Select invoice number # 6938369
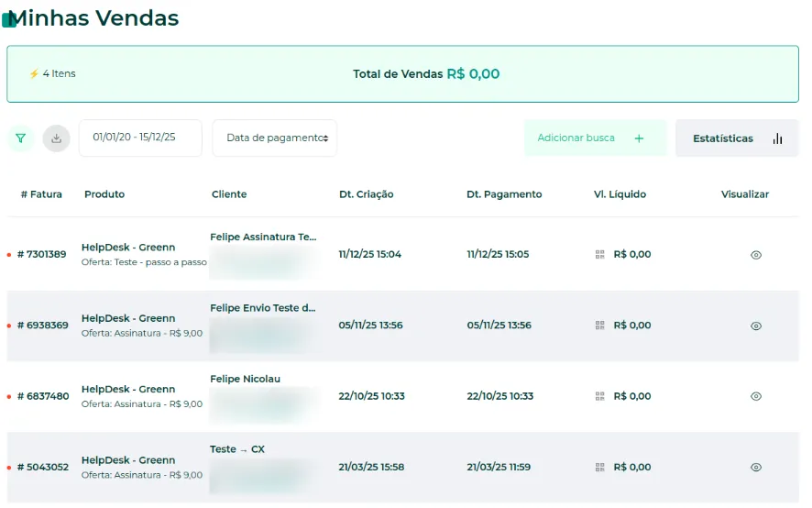 click(42, 326)
